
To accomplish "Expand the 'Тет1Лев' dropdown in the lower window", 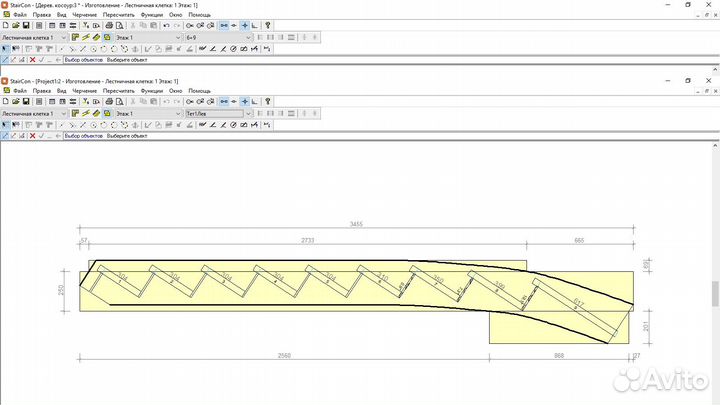I will [249, 114].
